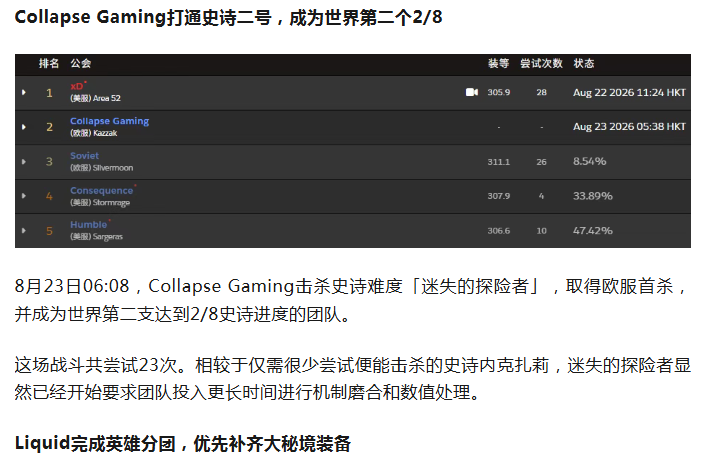Viewport: 714px width, 461px height.
Task: Click item level 305.9 for xD
Action: pyautogui.click(x=499, y=92)
